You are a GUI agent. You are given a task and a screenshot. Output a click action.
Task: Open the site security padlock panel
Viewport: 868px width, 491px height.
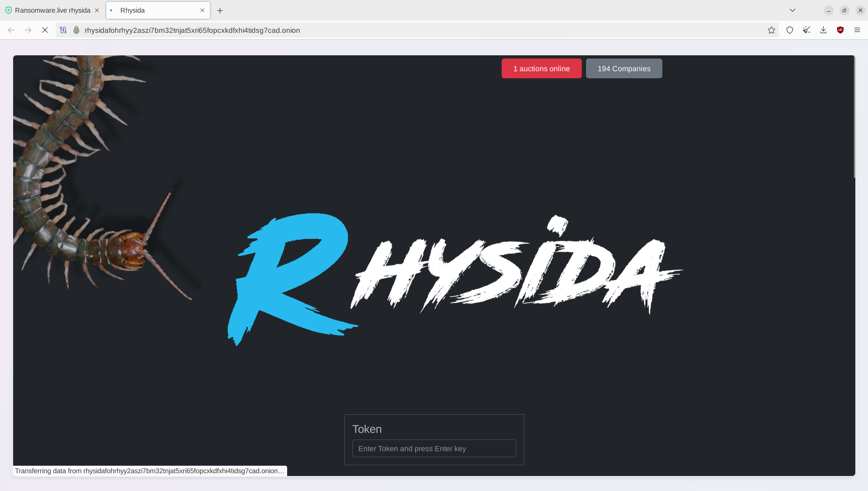(75, 30)
